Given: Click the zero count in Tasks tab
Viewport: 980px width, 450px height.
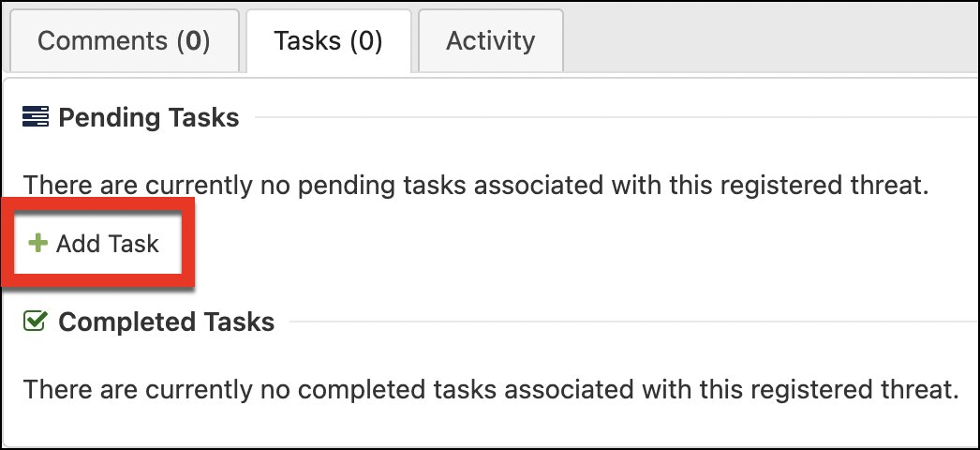Looking at the screenshot, I should point(365,41).
